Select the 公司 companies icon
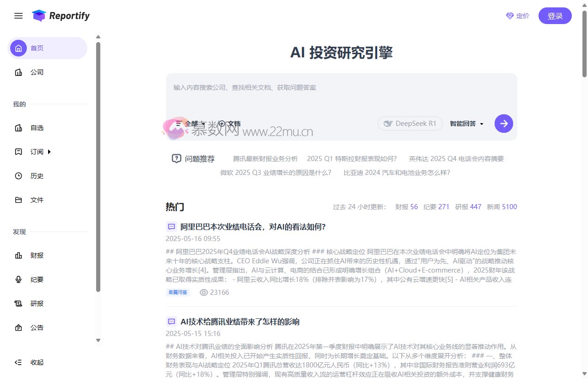Image resolution: width=588 pixels, height=379 pixels. (x=18, y=72)
